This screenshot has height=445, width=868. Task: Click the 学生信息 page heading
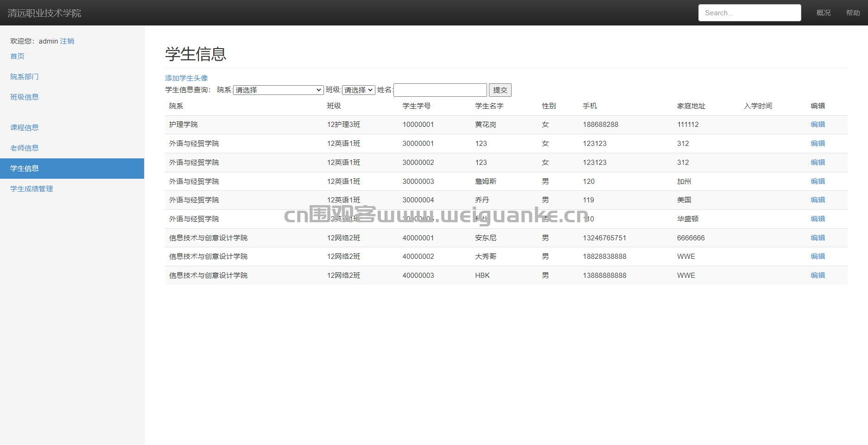point(196,54)
